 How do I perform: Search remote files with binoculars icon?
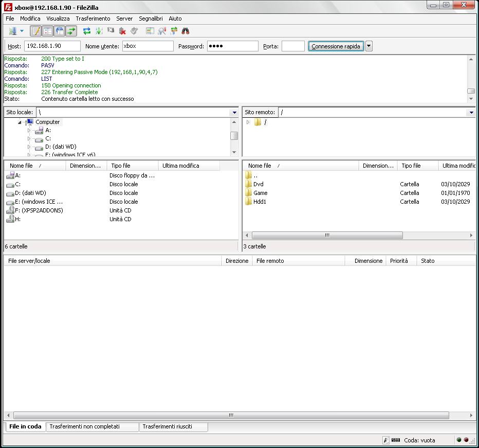point(186,31)
